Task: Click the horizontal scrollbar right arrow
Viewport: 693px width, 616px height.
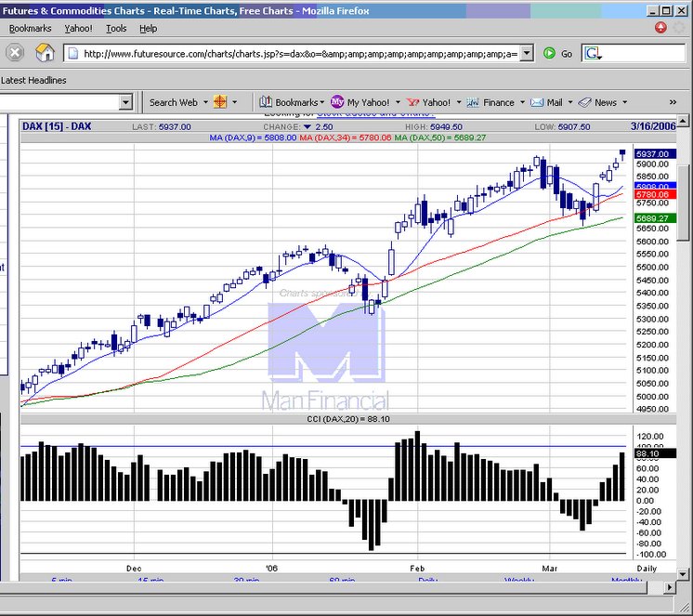Action: click(669, 587)
